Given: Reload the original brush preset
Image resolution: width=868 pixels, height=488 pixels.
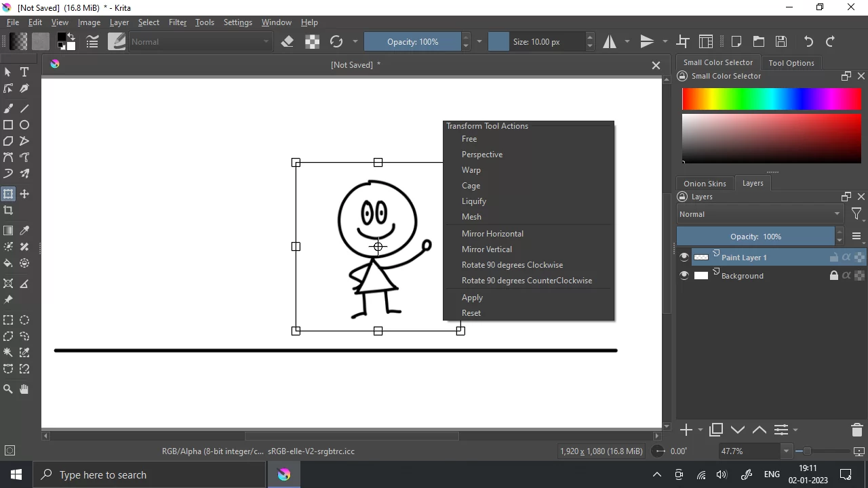Looking at the screenshot, I should pos(336,41).
